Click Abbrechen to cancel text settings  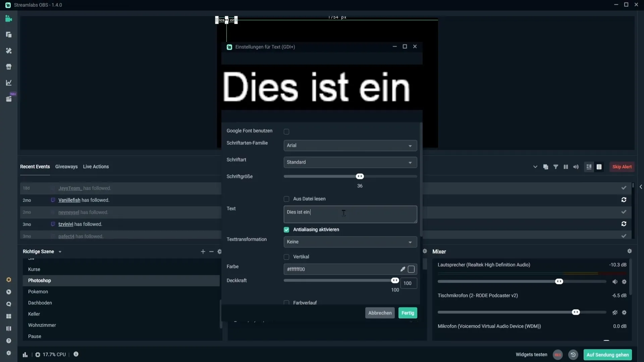(x=380, y=313)
